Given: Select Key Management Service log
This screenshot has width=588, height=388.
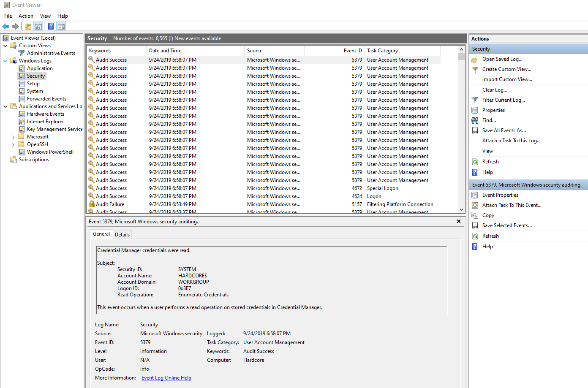Looking at the screenshot, I should click(x=54, y=129).
